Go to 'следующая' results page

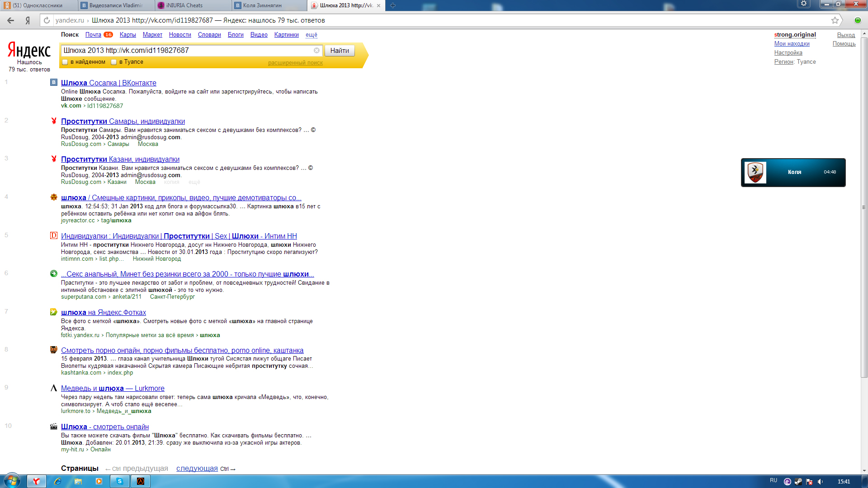197,469
